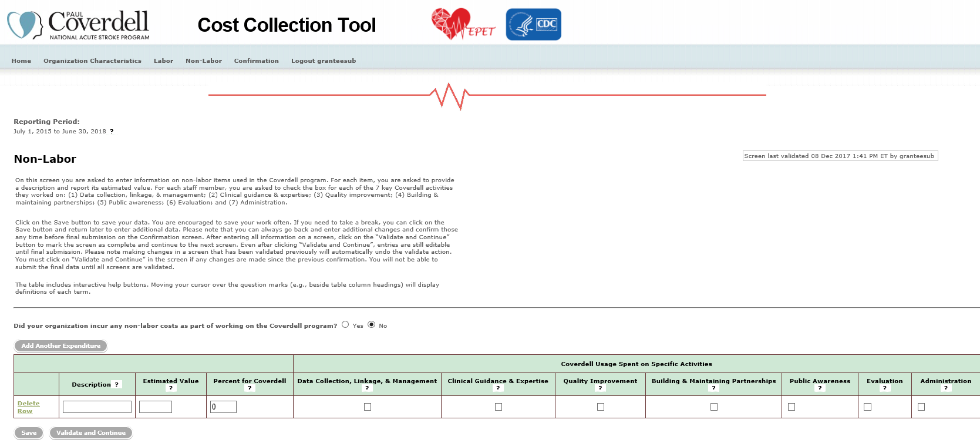Click help icon under Public Awareness
980x443 pixels.
coord(820,388)
